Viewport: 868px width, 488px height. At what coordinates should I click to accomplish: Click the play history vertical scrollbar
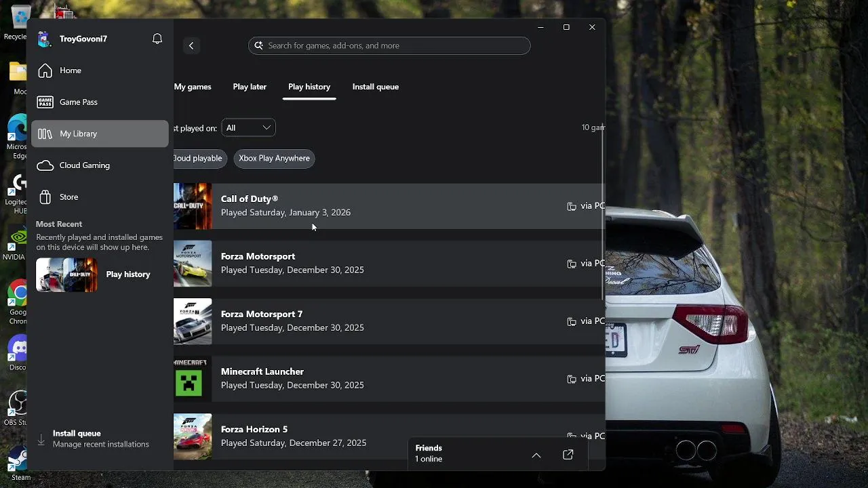tap(602, 212)
